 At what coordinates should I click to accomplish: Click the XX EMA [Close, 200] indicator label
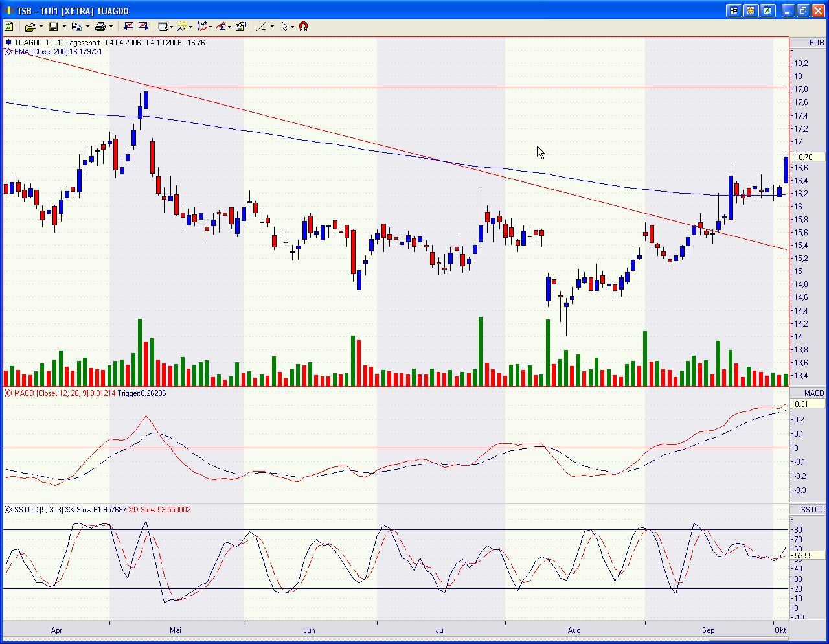coord(53,52)
